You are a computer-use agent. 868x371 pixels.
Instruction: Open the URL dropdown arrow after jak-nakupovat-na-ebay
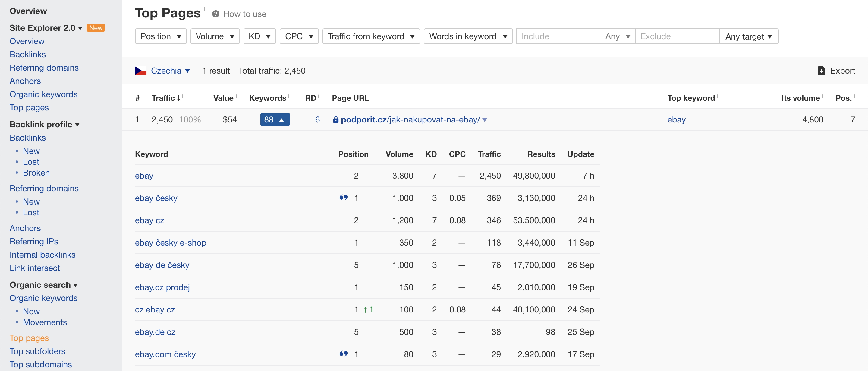pyautogui.click(x=485, y=120)
